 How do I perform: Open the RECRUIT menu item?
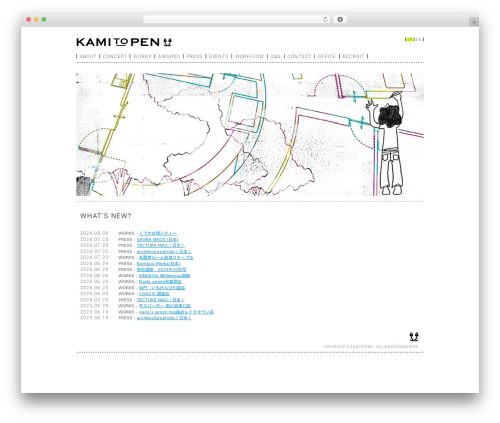point(353,56)
